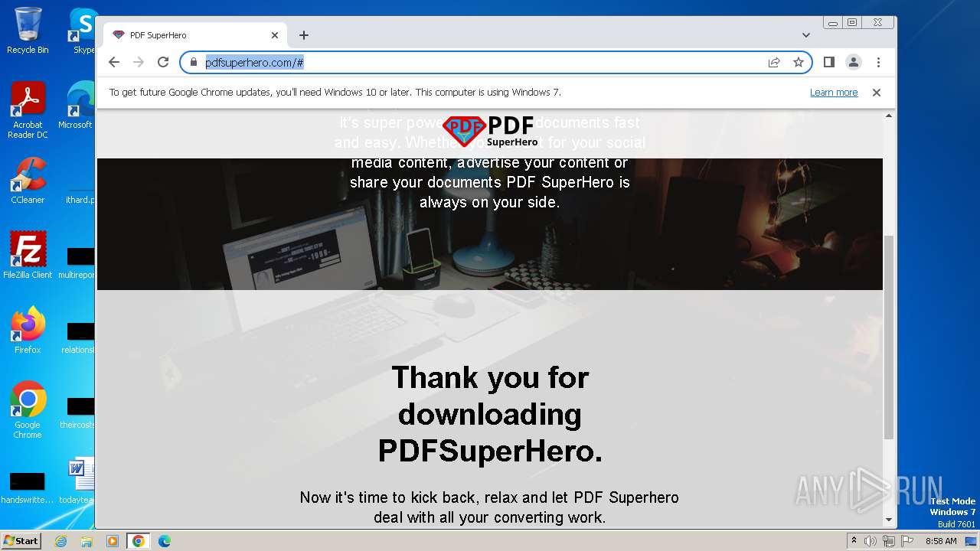
Task: Bookmark this tab with the star icon
Action: (x=799, y=62)
